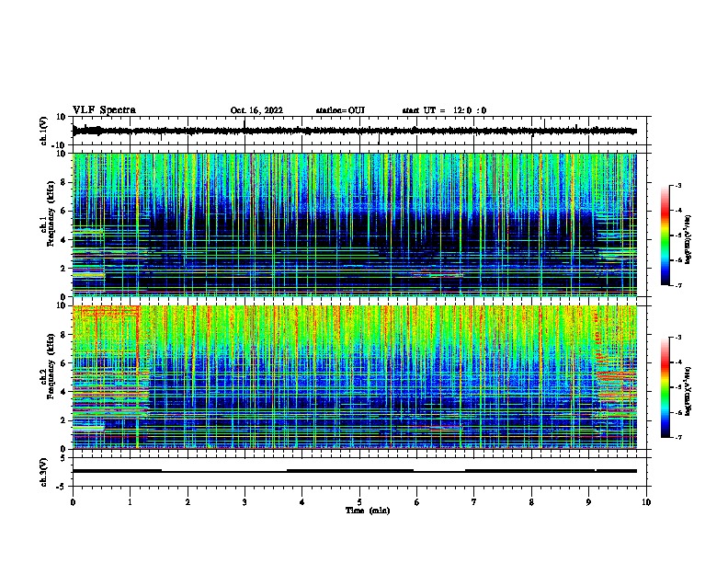Screen dimensions: 728x563
Task: Click the date text "Oct. 16, 2022"
Action: [x=256, y=110]
